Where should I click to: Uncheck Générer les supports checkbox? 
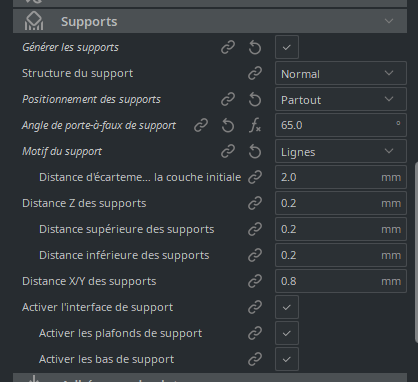(x=287, y=47)
